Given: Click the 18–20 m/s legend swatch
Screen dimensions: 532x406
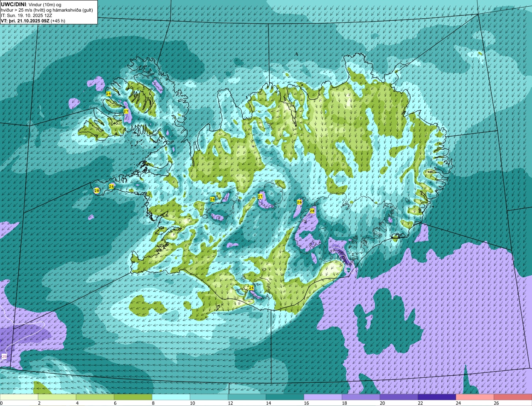Looking at the screenshot, I should tap(361, 397).
